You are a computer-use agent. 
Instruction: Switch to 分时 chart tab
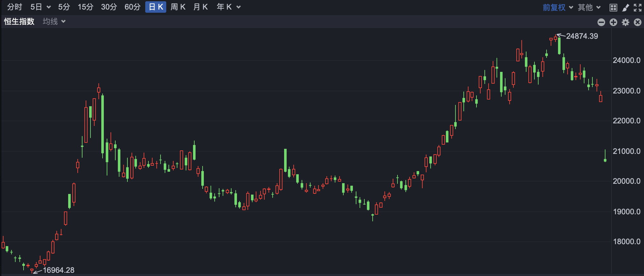[15, 7]
